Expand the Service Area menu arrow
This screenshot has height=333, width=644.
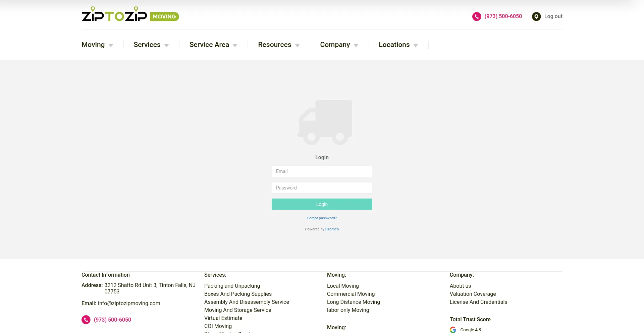235,46
